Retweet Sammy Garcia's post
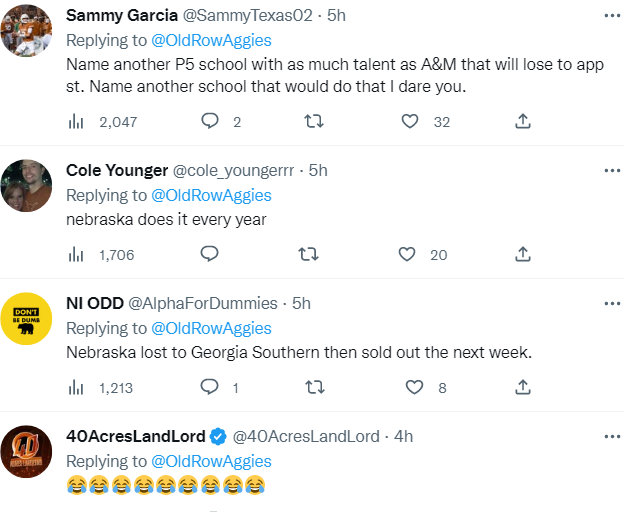624x512 pixels. tap(313, 121)
